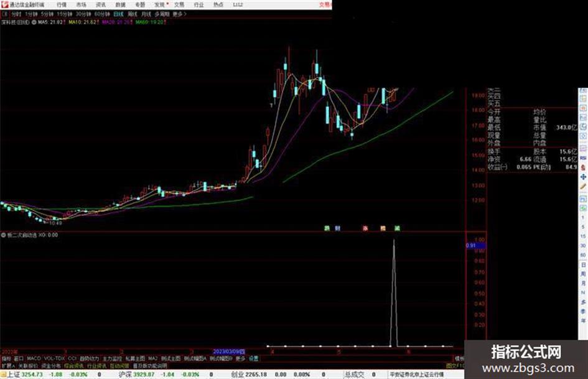Viewport: 588px width, 379px height.
Task: Apply the CCI indicator
Action: [x=72, y=358]
